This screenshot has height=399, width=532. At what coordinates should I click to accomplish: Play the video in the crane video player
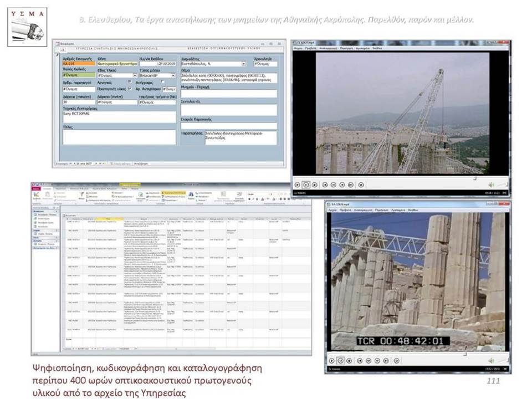[x=297, y=185]
